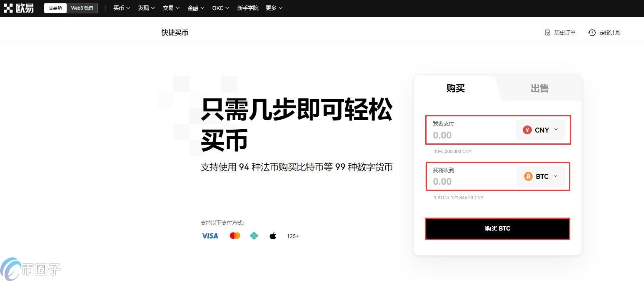Click the orange BTC bitcoin icon
This screenshot has width=644, height=281.
tap(528, 176)
